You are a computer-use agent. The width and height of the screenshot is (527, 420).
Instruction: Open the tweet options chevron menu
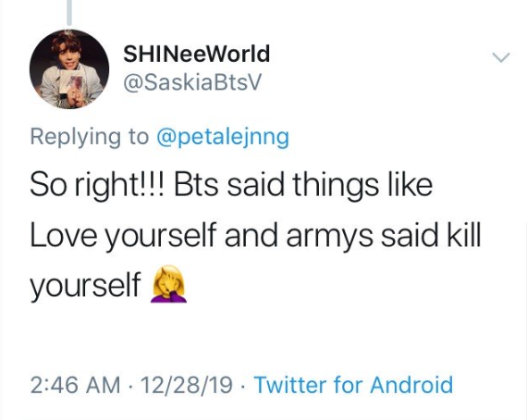coord(501,57)
